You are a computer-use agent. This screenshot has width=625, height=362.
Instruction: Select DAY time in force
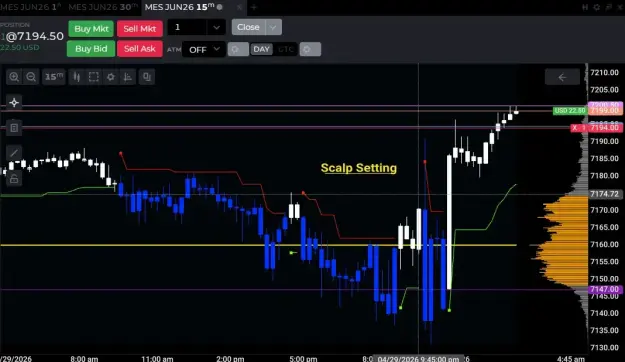pyautogui.click(x=261, y=49)
